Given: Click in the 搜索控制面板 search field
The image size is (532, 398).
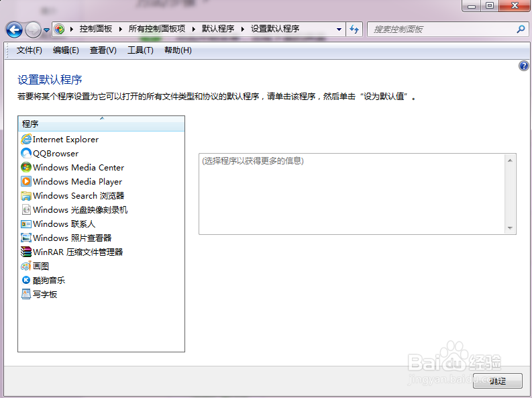Looking at the screenshot, I should click(441, 29).
